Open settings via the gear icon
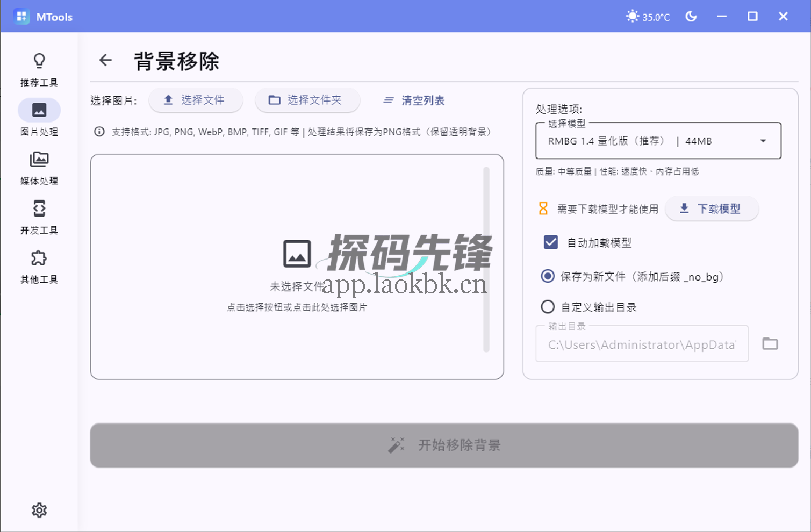This screenshot has height=532, width=811. [x=39, y=510]
